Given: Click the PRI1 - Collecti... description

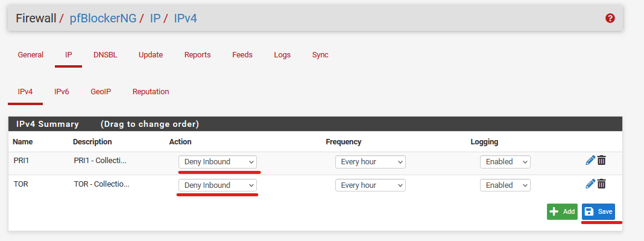Looking at the screenshot, I should (100, 161).
